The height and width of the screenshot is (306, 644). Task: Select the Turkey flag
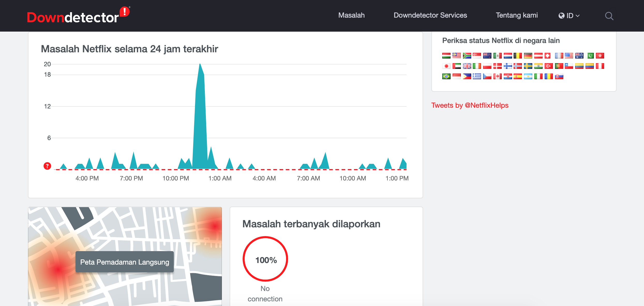click(x=549, y=66)
